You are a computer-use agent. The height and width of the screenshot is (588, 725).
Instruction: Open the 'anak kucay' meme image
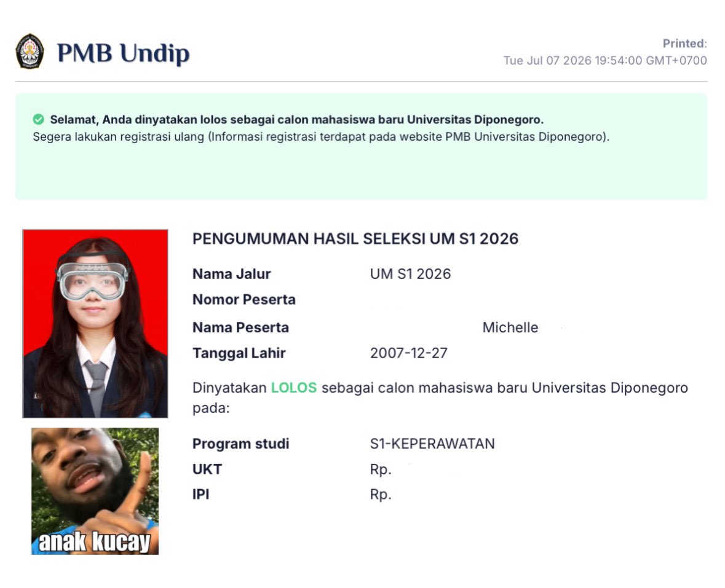(x=95, y=491)
